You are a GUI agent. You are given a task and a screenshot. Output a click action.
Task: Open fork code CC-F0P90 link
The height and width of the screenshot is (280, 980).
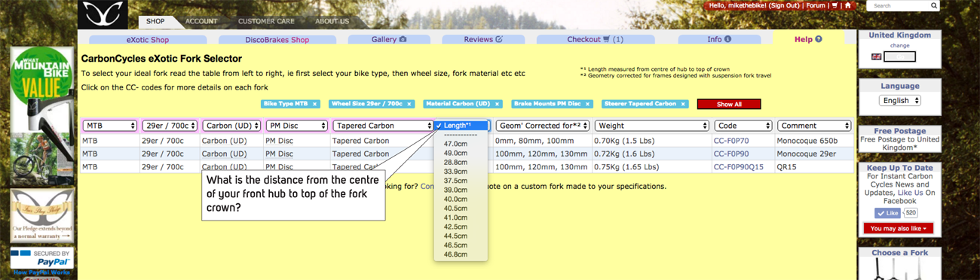731,154
